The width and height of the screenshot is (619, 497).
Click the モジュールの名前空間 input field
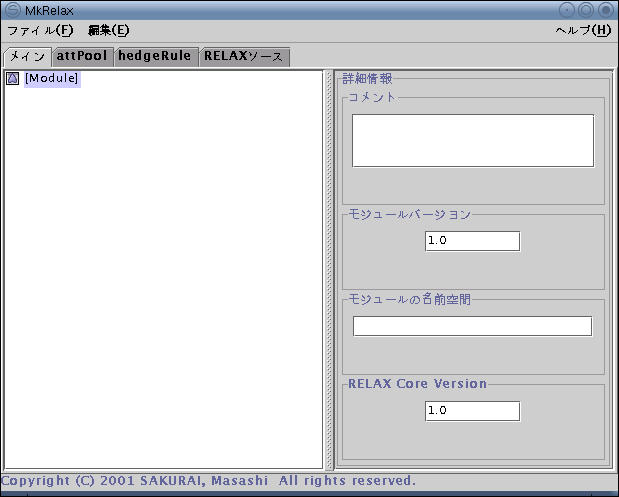click(x=472, y=326)
